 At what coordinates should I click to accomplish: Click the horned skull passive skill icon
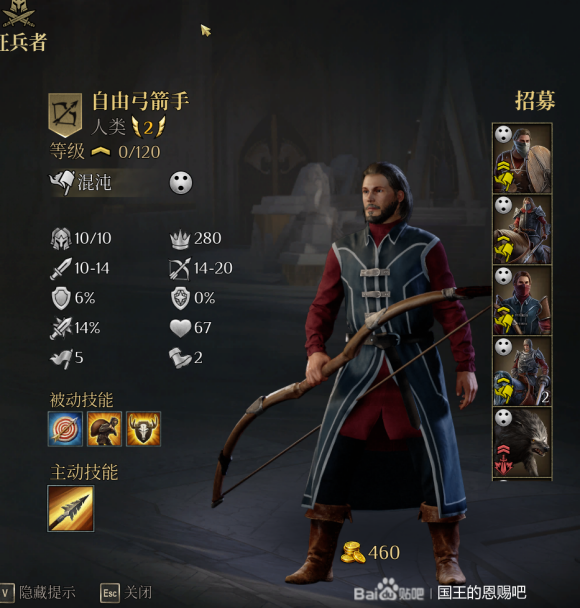tap(143, 428)
